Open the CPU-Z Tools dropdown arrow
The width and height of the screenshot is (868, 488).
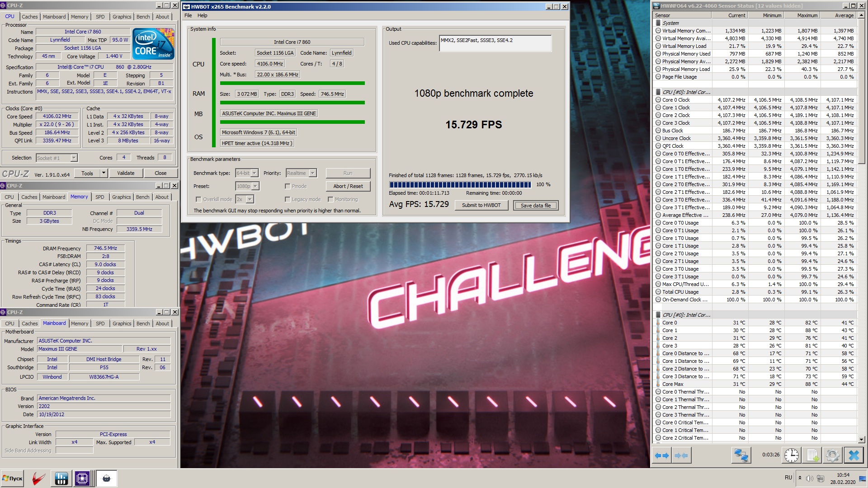pos(104,173)
